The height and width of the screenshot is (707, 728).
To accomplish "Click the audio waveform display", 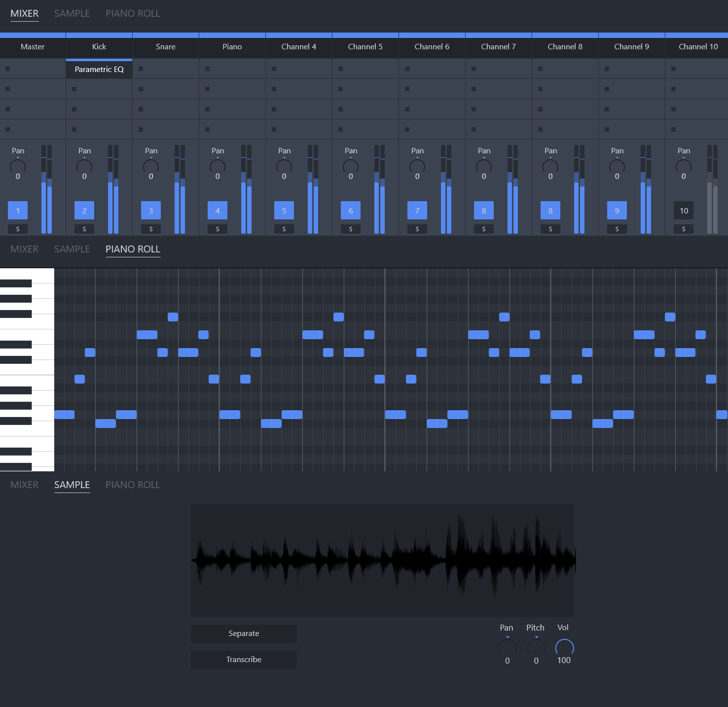I will point(383,561).
